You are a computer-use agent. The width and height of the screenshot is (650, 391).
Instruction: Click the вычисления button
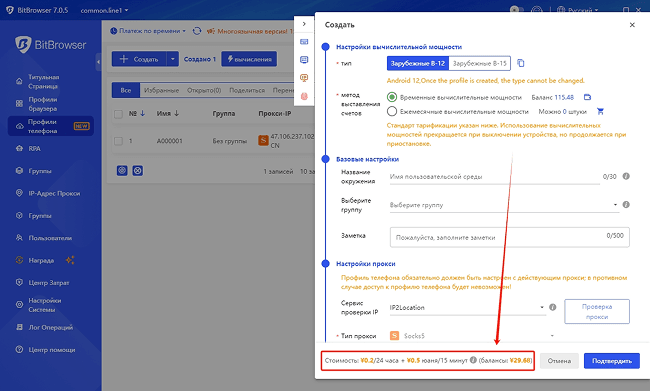[x=249, y=59]
